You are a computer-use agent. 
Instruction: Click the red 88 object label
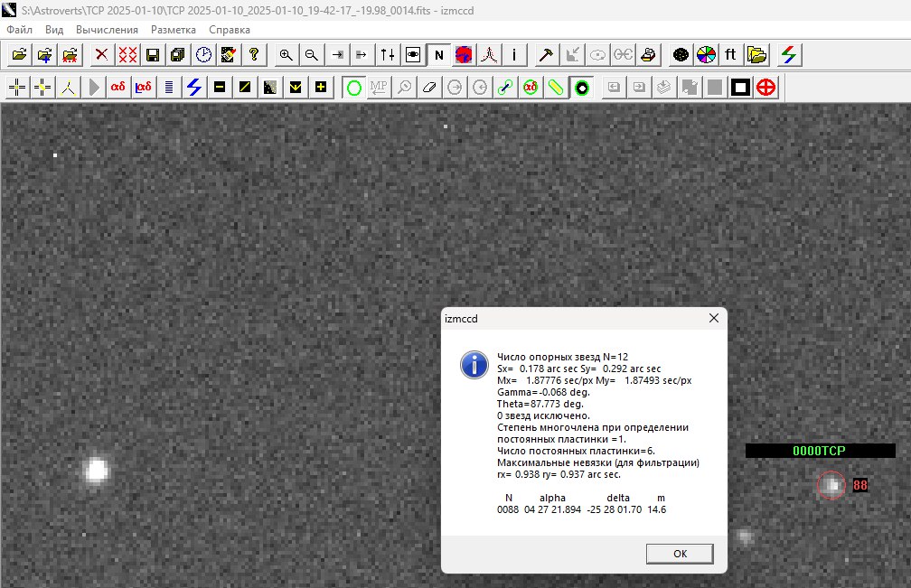tap(860, 485)
